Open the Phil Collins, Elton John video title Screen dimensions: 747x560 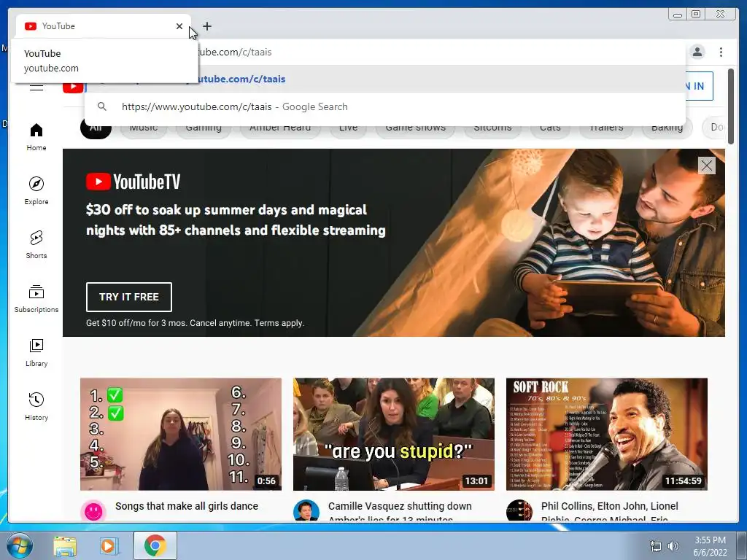pyautogui.click(x=610, y=511)
